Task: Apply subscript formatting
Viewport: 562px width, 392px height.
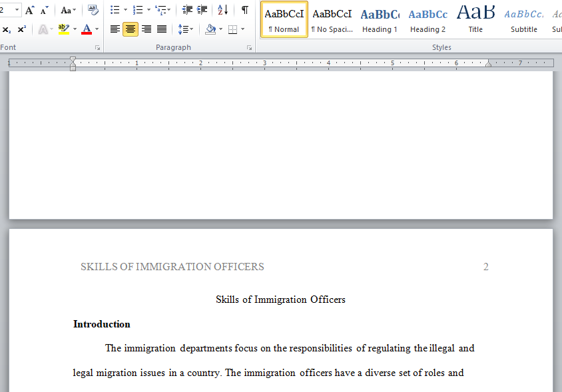Action: [7, 29]
